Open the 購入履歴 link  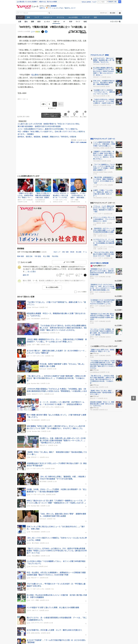pyautogui.click(x=112, y=13)
